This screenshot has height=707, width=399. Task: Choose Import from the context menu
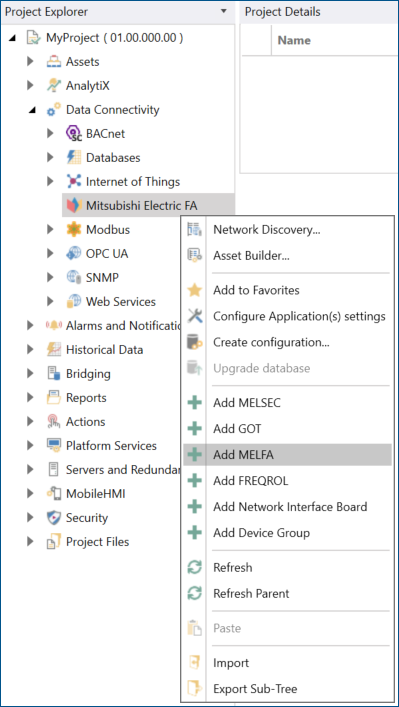point(289,663)
